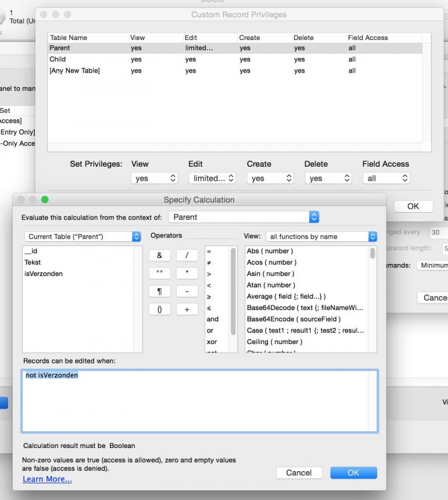Expand the View all functions by name dropdown

321,237
